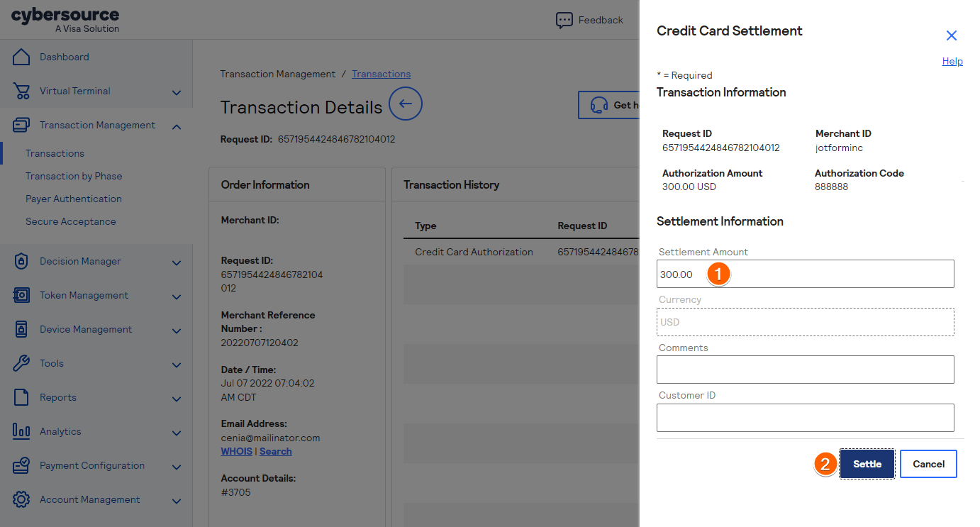Screen dimensions: 980x527
Task: Click the Token Management safe icon
Action: tap(21, 295)
